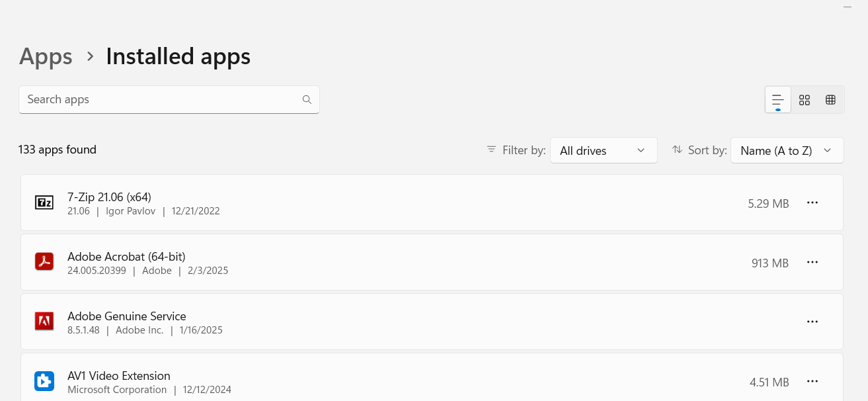
Task: Switch to list view layout
Action: pyautogui.click(x=778, y=100)
